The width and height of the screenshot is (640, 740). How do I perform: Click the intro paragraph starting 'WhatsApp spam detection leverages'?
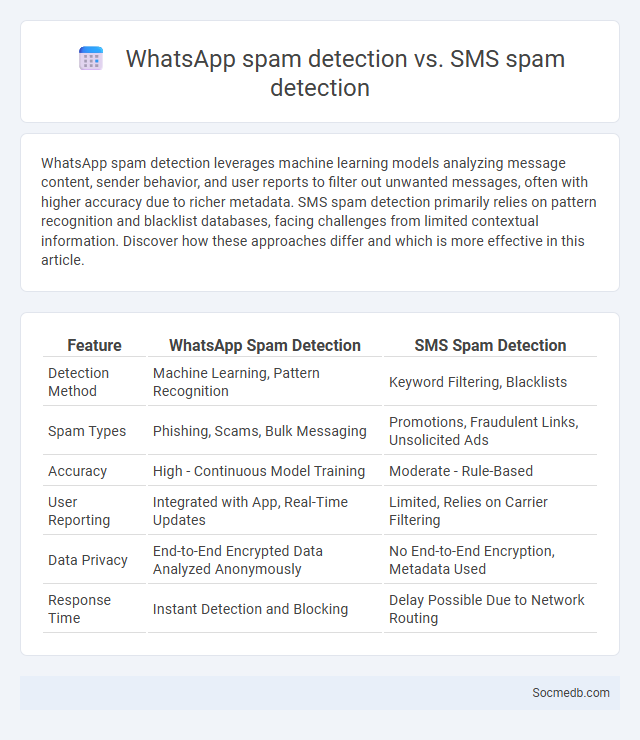(x=319, y=211)
